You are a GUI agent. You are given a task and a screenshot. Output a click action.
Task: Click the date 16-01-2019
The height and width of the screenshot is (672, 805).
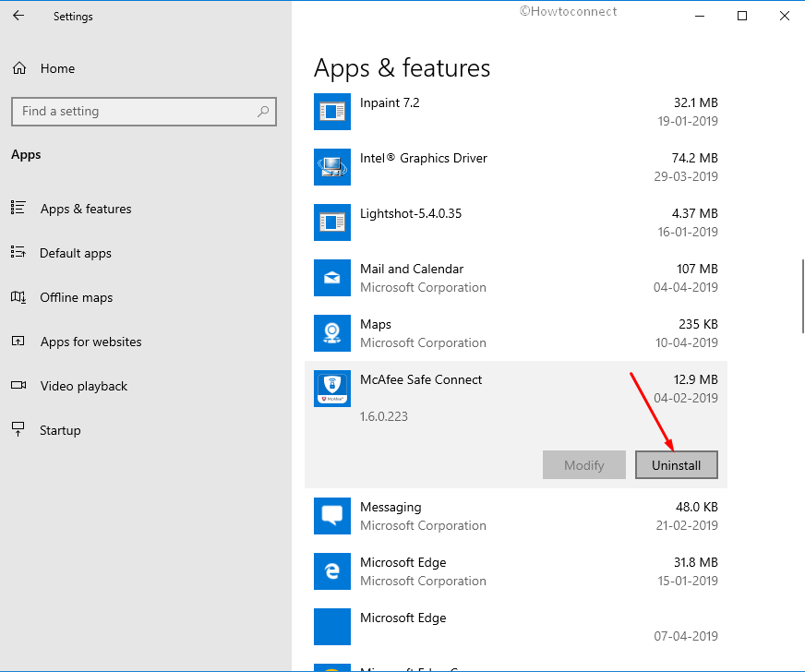coord(688,232)
